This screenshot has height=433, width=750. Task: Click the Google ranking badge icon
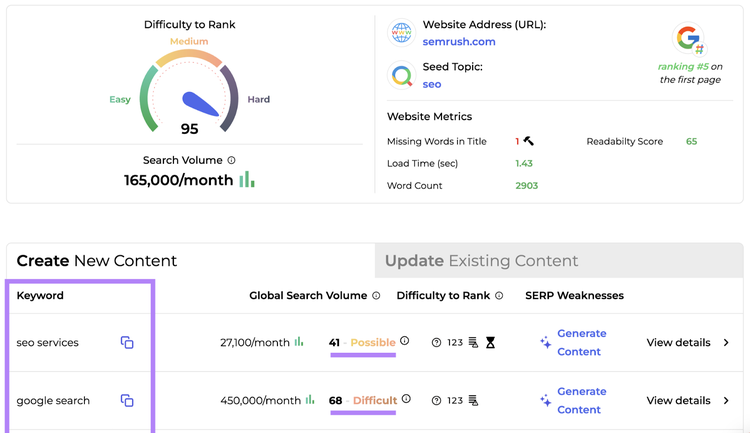(689, 39)
